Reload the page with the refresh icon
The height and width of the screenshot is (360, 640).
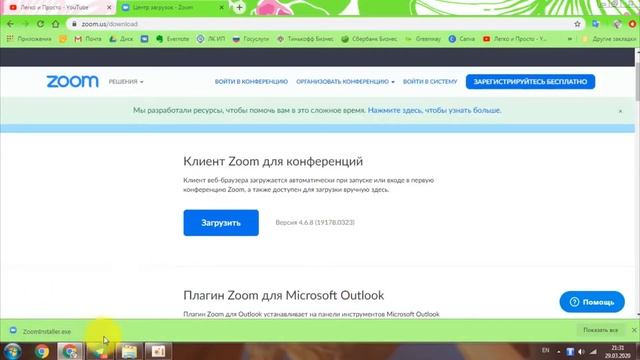click(x=40, y=24)
